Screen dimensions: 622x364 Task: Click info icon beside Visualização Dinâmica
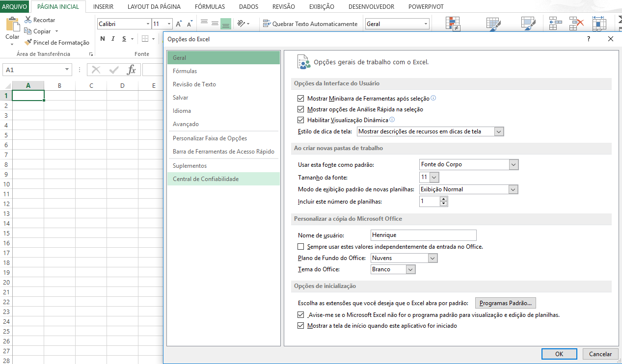(392, 120)
